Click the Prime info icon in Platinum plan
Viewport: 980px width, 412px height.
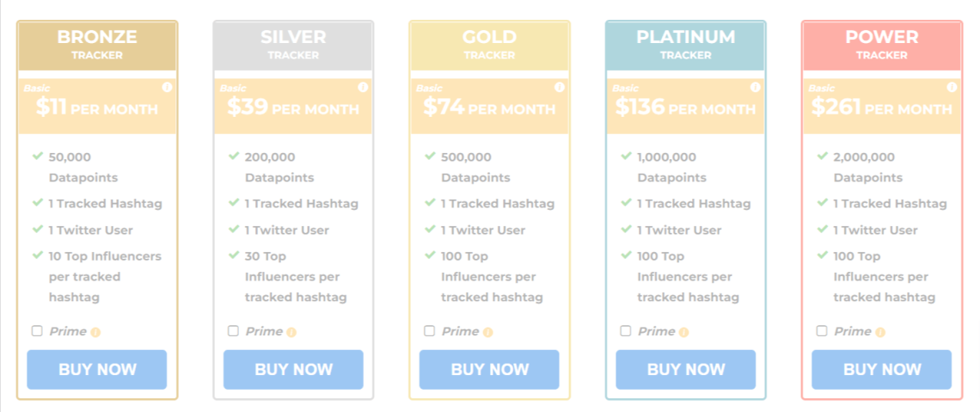click(684, 332)
